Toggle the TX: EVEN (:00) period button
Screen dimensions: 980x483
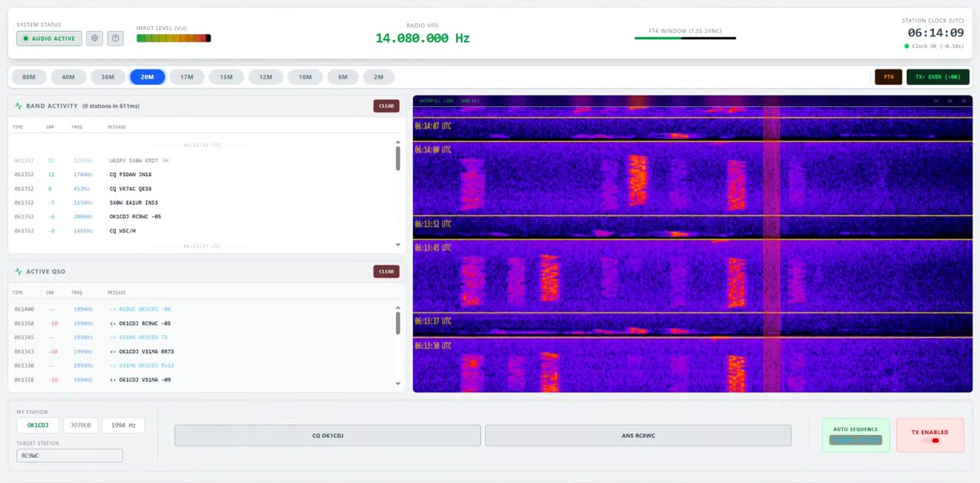[938, 77]
